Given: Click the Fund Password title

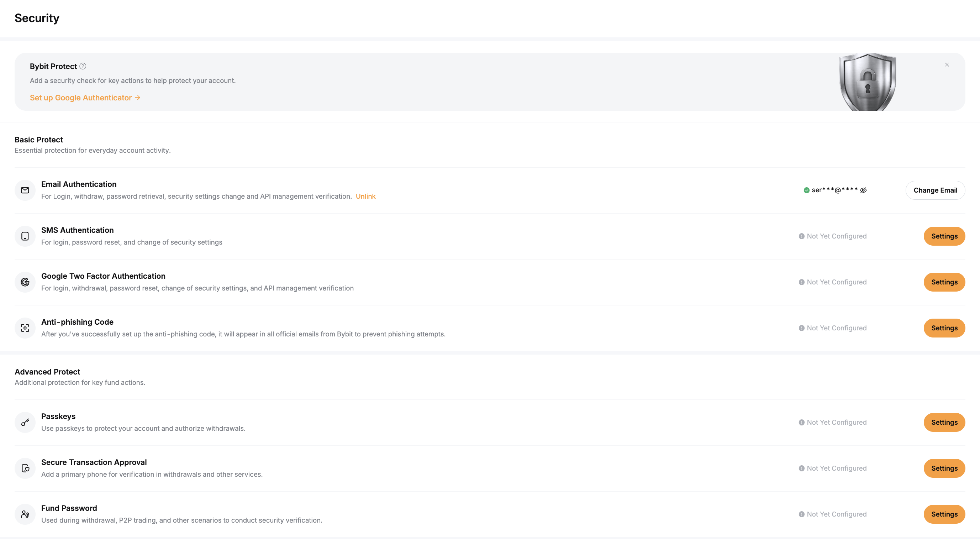Looking at the screenshot, I should pyautogui.click(x=69, y=508).
